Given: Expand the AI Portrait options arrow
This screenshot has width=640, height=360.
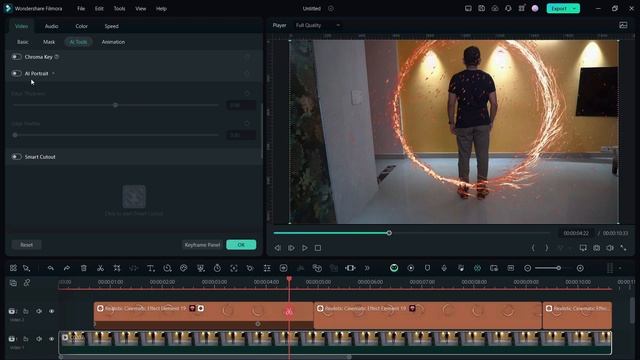Looking at the screenshot, I should (53, 73).
